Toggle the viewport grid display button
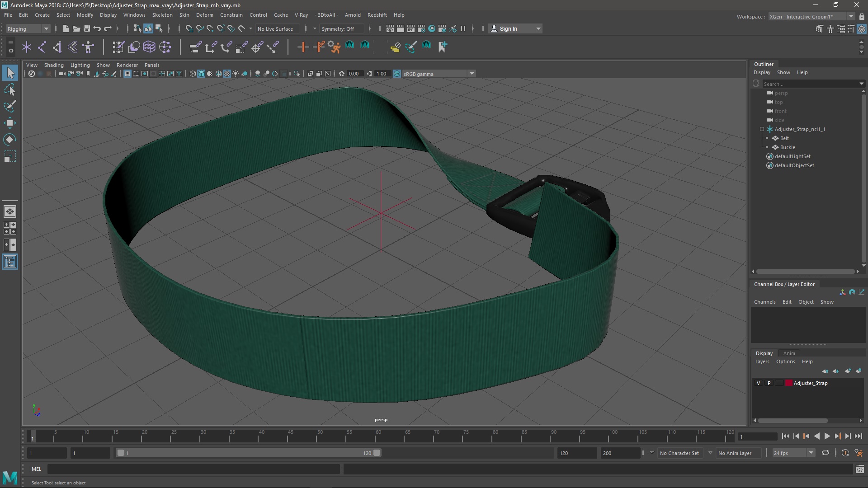Image resolution: width=868 pixels, height=488 pixels. [x=127, y=74]
